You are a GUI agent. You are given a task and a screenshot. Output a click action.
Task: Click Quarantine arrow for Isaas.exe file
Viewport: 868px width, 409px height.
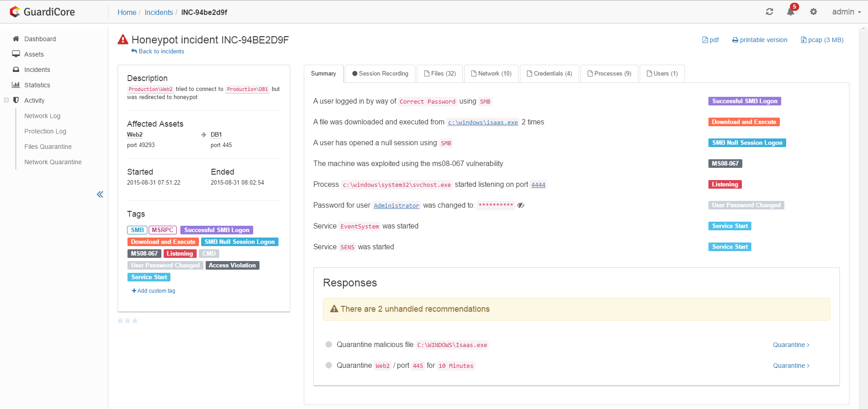coord(791,345)
